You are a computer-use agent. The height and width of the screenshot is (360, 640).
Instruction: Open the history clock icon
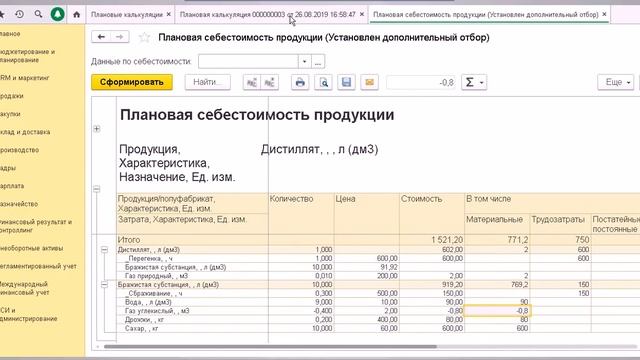[x=19, y=14]
